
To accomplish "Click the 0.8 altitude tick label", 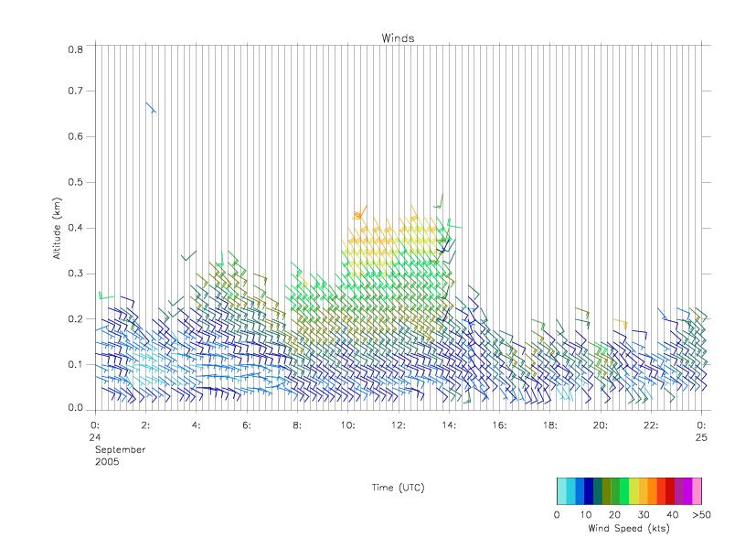I will (x=75, y=49).
